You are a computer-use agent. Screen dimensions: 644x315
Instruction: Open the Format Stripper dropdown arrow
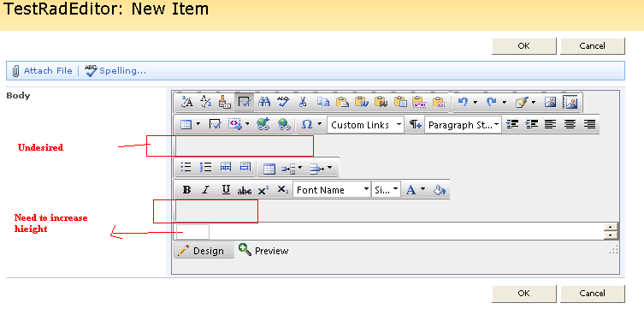coord(533,102)
